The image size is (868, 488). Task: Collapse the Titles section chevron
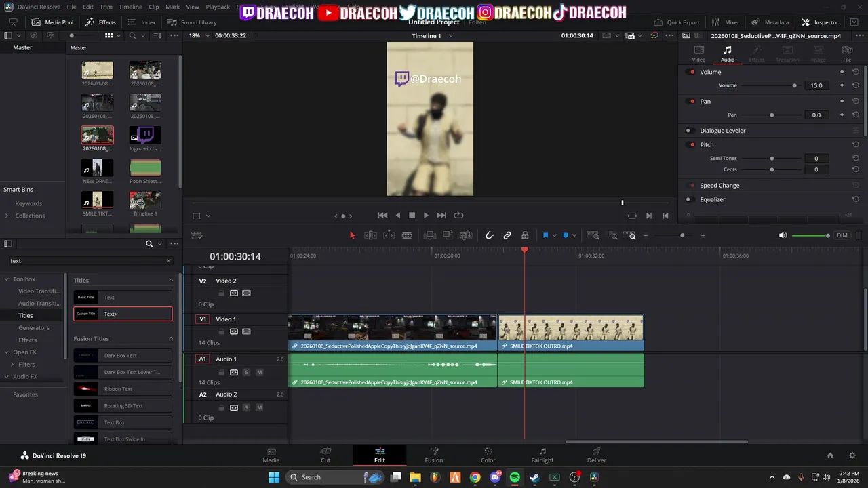click(x=171, y=280)
